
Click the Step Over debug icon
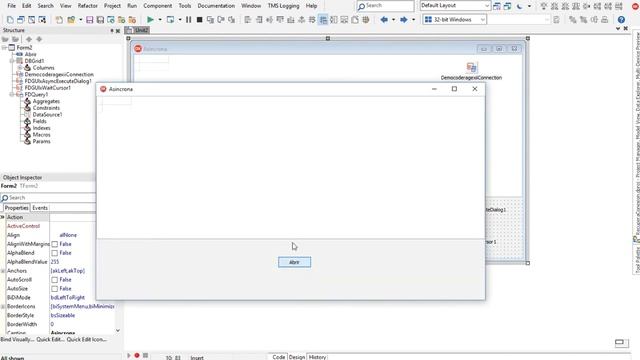coord(221,20)
